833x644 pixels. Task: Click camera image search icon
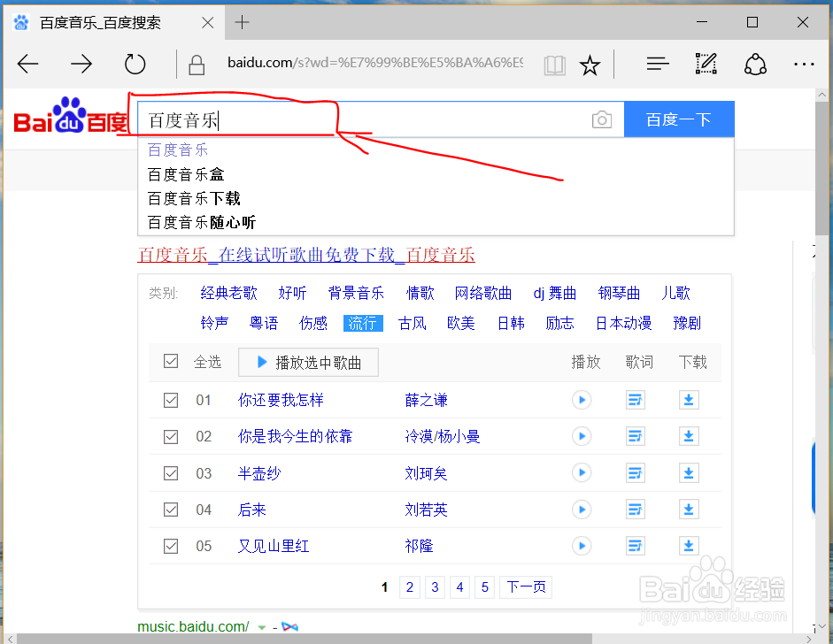tap(601, 120)
